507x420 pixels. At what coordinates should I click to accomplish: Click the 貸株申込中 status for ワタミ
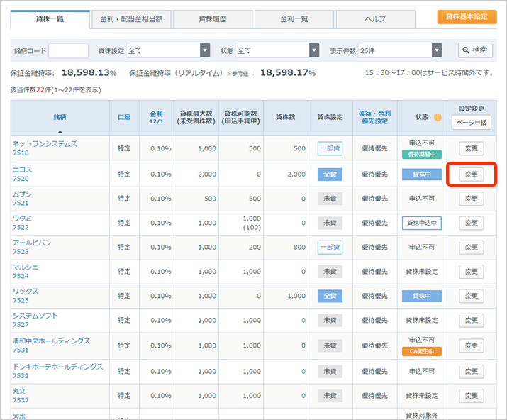pos(421,223)
